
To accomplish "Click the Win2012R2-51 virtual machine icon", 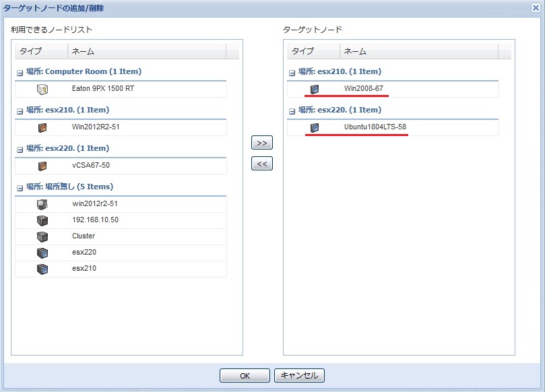I will 42,127.
